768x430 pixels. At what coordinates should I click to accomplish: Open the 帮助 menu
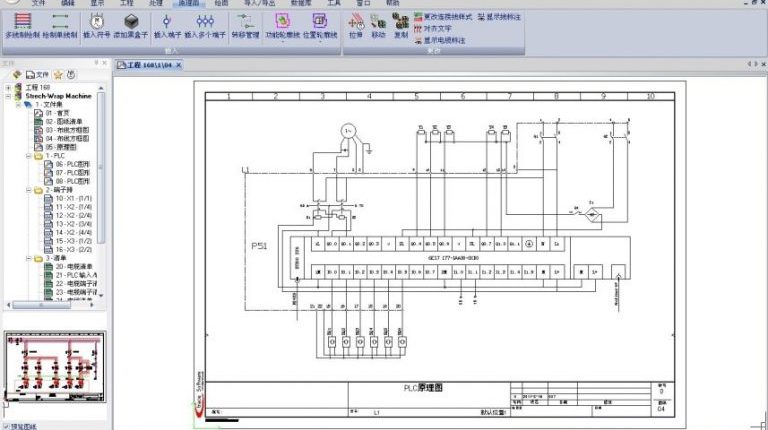(392, 3)
